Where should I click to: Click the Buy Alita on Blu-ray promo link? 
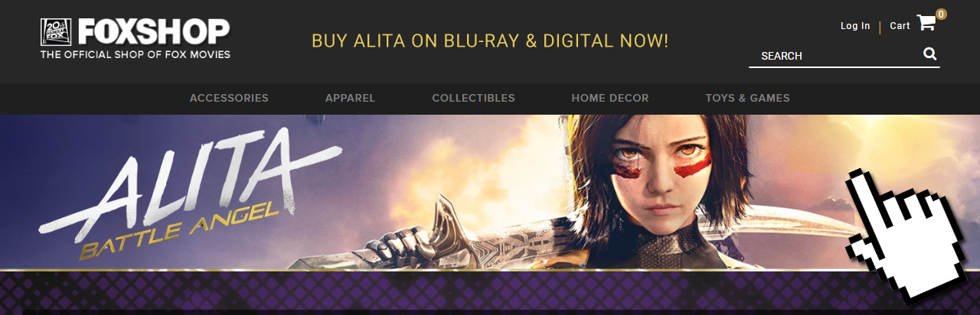490,41
